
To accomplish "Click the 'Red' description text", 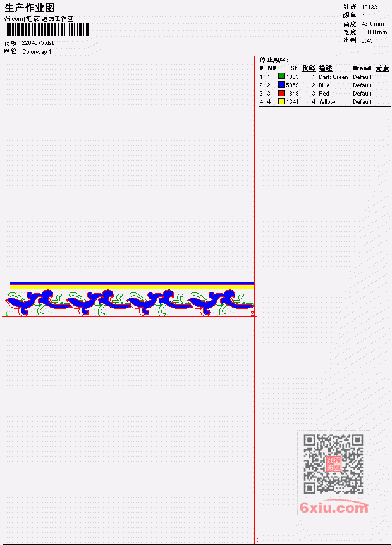I will 324,94.
